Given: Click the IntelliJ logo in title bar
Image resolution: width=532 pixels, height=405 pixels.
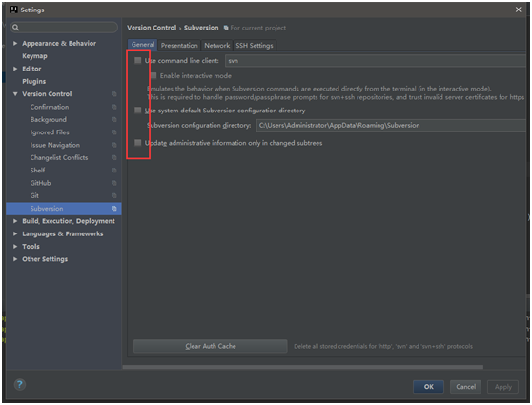Looking at the screenshot, I should pyautogui.click(x=14, y=10).
